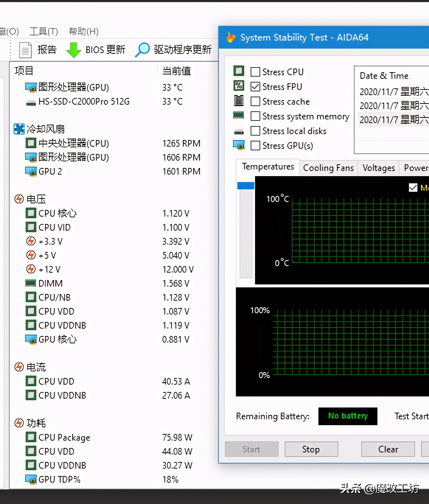Open the 帮助(H) menu
429x504 pixels.
(x=83, y=32)
